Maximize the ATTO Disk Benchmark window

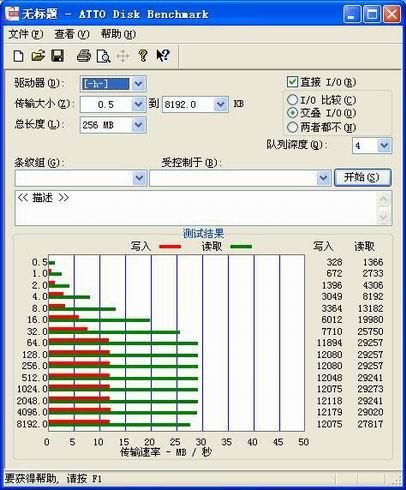coord(372,14)
